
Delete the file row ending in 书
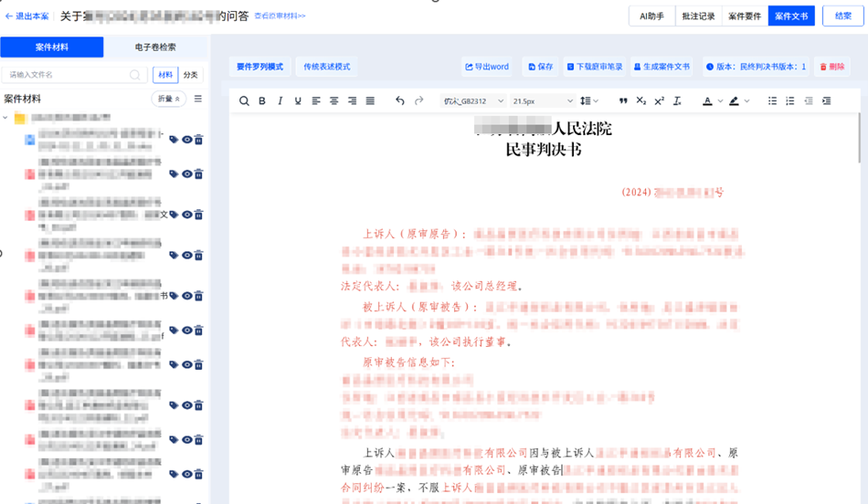pyautogui.click(x=199, y=296)
